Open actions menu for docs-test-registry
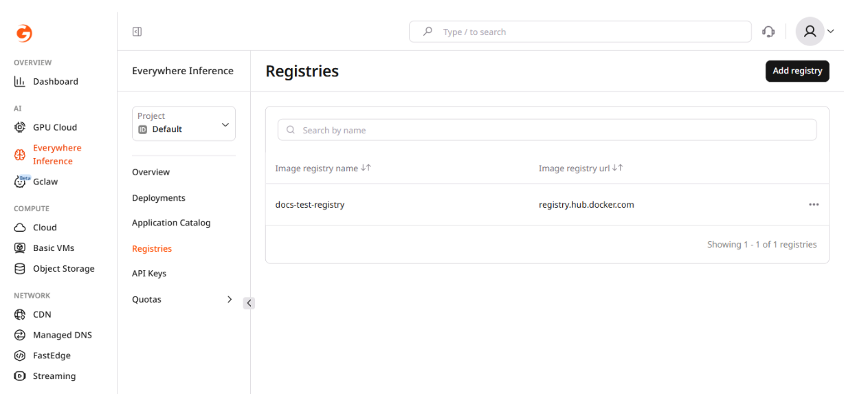The height and width of the screenshot is (394, 868). coord(814,204)
